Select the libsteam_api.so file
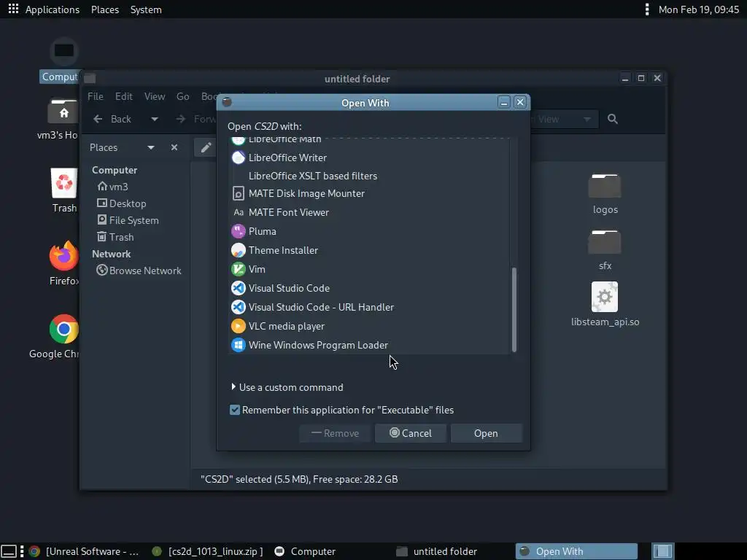The image size is (747, 560). (x=605, y=304)
